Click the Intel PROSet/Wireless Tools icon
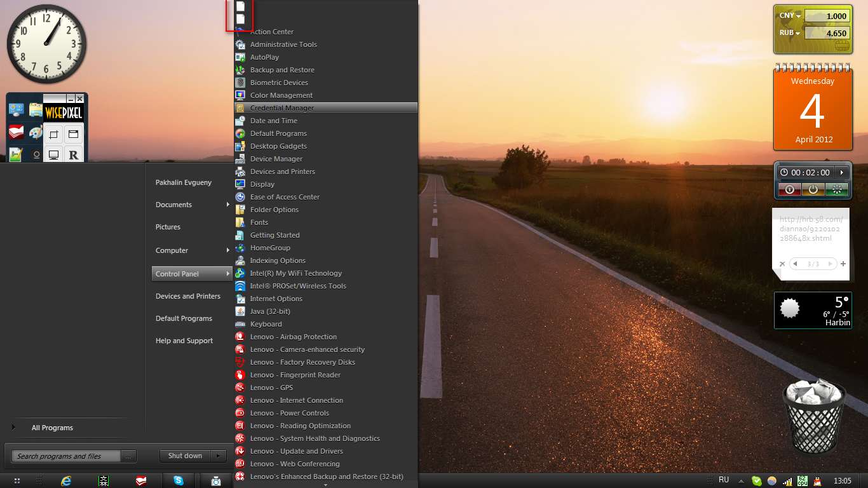Screen dimensions: 868x488 [240, 286]
